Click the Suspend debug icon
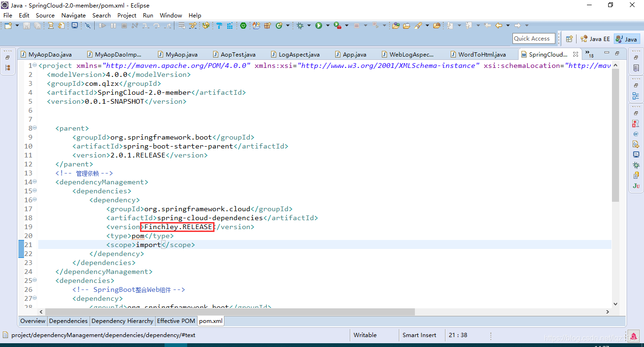This screenshot has width=644, height=347. click(x=113, y=25)
